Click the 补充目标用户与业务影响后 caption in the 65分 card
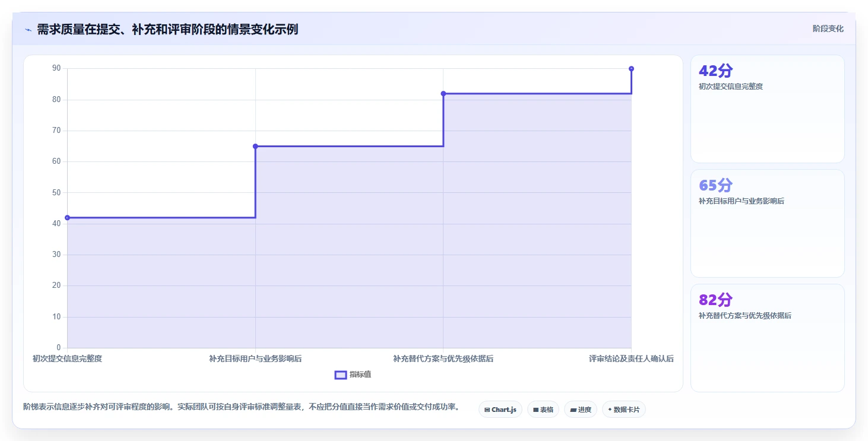This screenshot has height=441, width=868. 742,201
